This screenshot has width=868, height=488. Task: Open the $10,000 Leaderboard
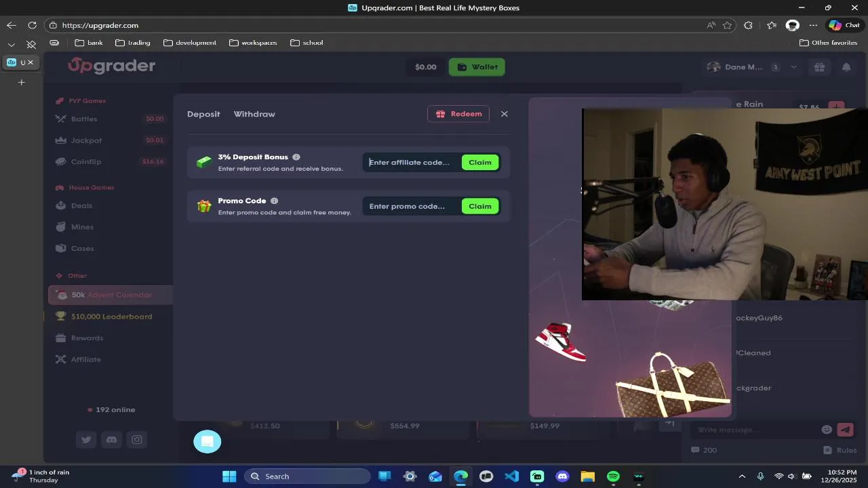[x=111, y=317]
